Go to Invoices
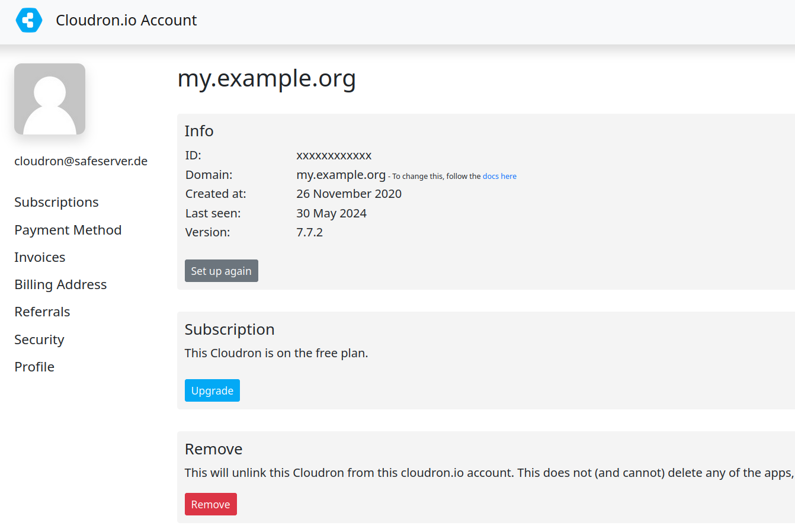The height and width of the screenshot is (532, 795). click(x=40, y=257)
